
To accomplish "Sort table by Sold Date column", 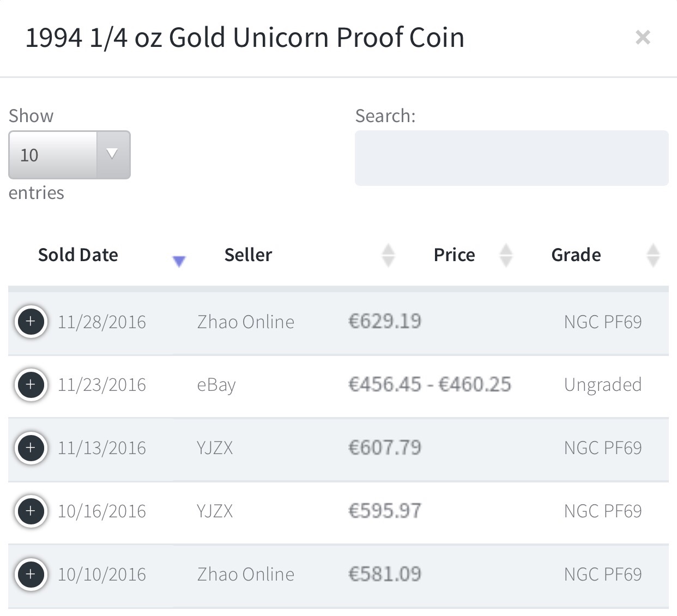I will [78, 255].
